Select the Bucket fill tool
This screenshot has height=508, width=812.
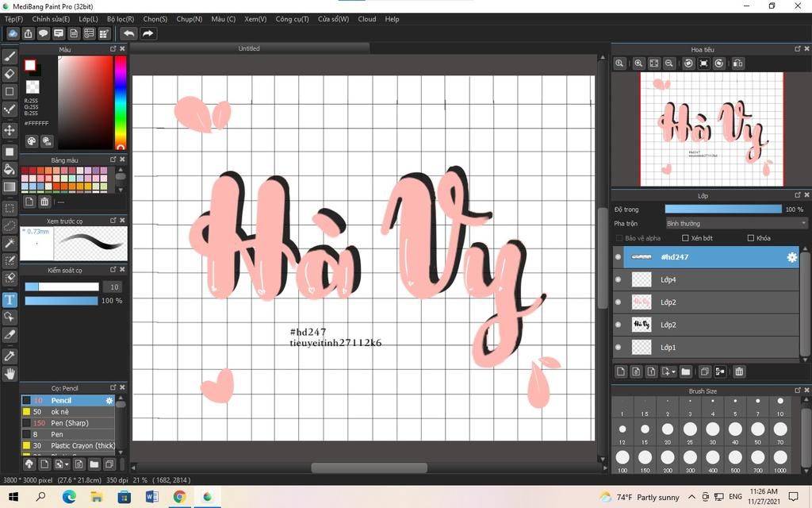pyautogui.click(x=10, y=169)
